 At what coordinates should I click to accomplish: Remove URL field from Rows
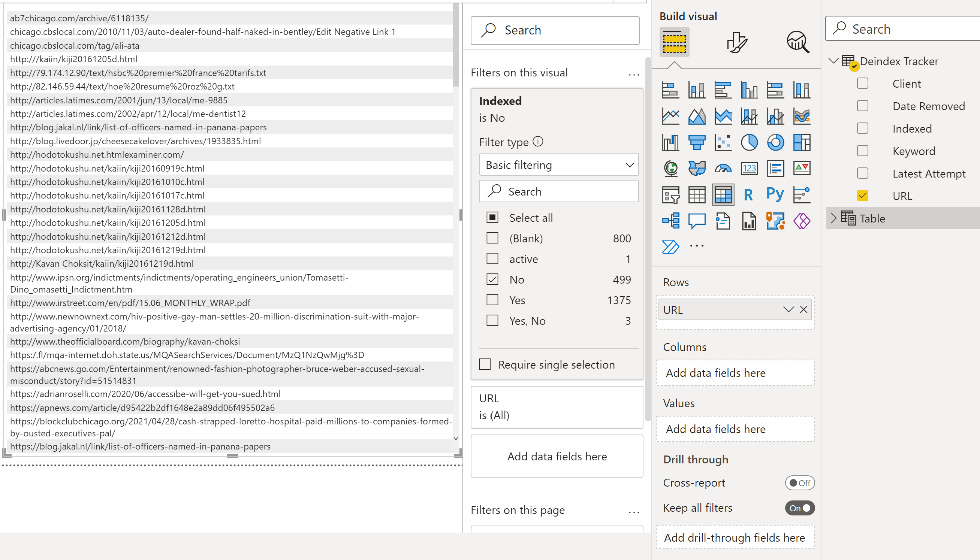804,310
